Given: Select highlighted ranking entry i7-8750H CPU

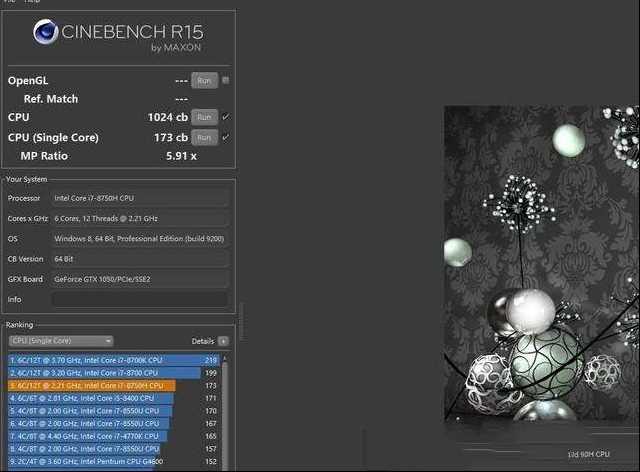Looking at the screenshot, I should click(113, 385).
